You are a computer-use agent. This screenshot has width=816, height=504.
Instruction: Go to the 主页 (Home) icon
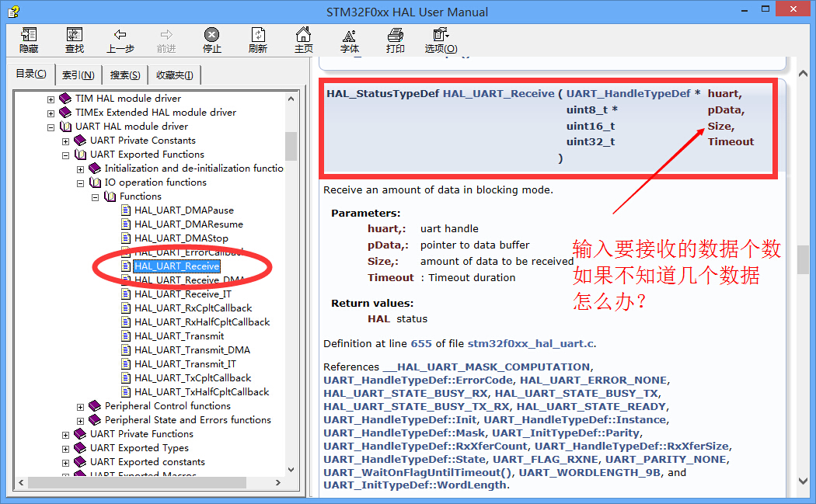[303, 34]
